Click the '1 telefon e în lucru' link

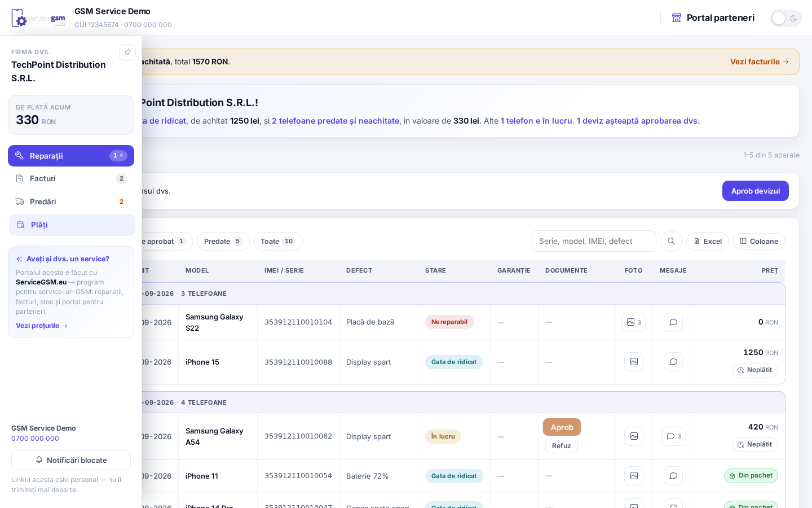536,121
